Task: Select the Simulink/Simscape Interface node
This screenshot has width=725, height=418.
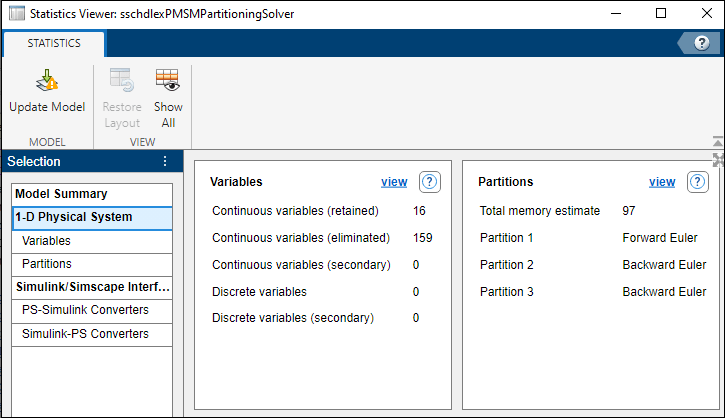Action: pos(92,287)
